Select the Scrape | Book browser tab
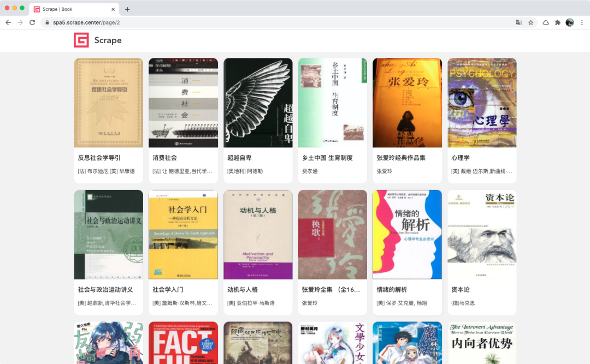 [x=74, y=9]
